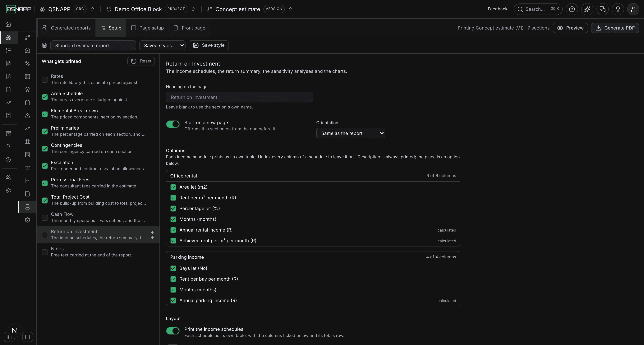The height and width of the screenshot is (345, 644).
Task: Untick the Achieved rent per m² column
Action: (173, 241)
